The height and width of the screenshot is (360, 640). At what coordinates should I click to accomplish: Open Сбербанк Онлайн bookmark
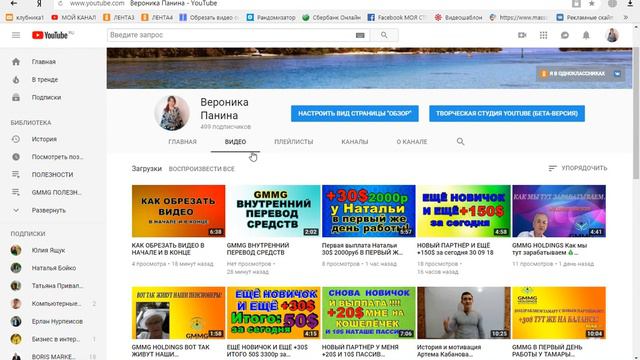point(331,18)
